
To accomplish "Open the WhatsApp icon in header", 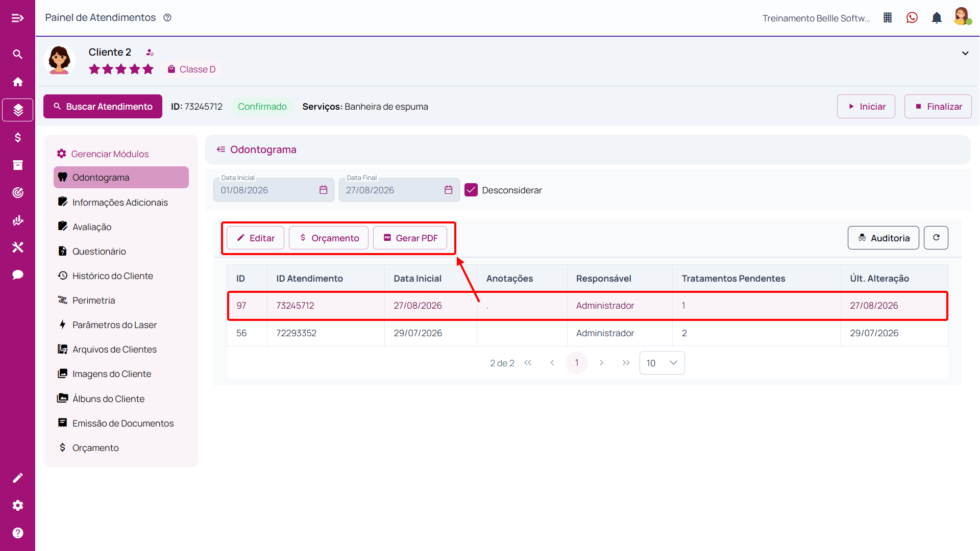I will 912,18.
